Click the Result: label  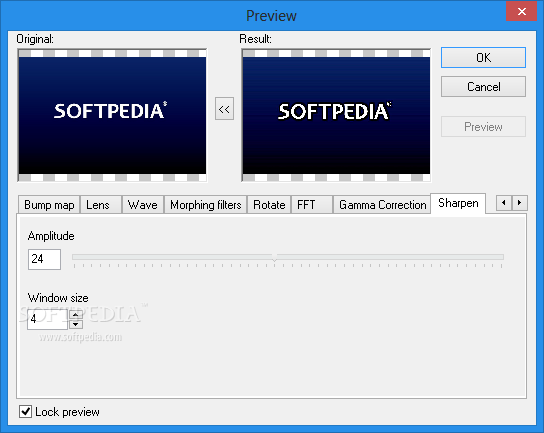[x=255, y=39]
